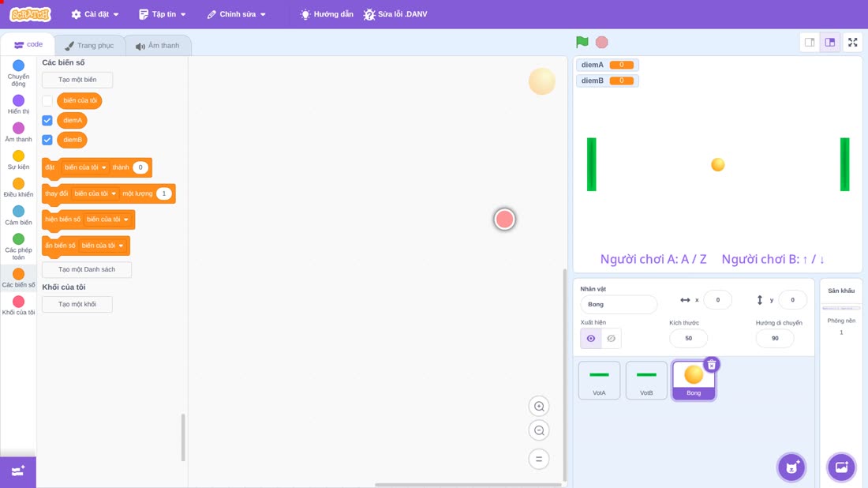Image resolution: width=868 pixels, height=488 pixels.
Task: Expand variable dropdown in the 'đặt' block
Action: pyautogui.click(x=85, y=167)
